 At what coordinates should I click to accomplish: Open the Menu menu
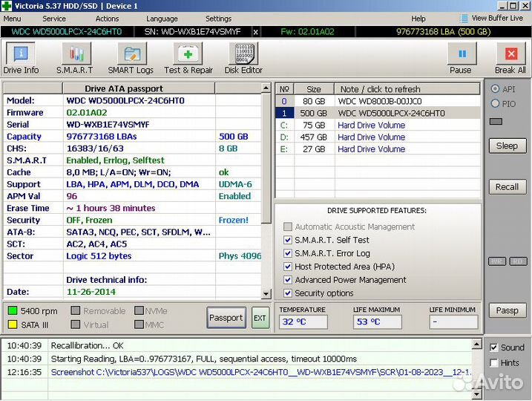[12, 19]
